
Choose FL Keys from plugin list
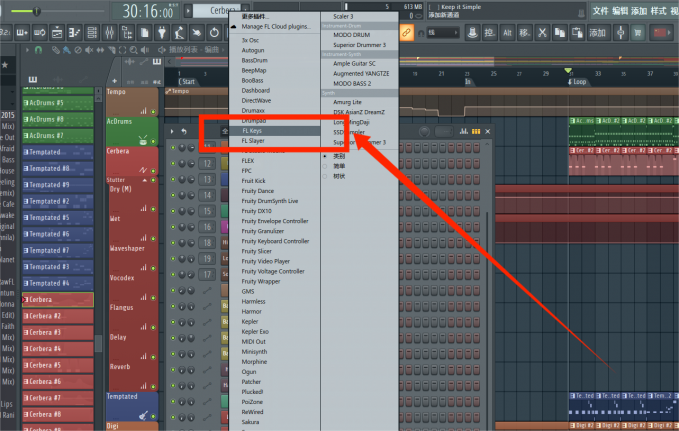point(275,131)
